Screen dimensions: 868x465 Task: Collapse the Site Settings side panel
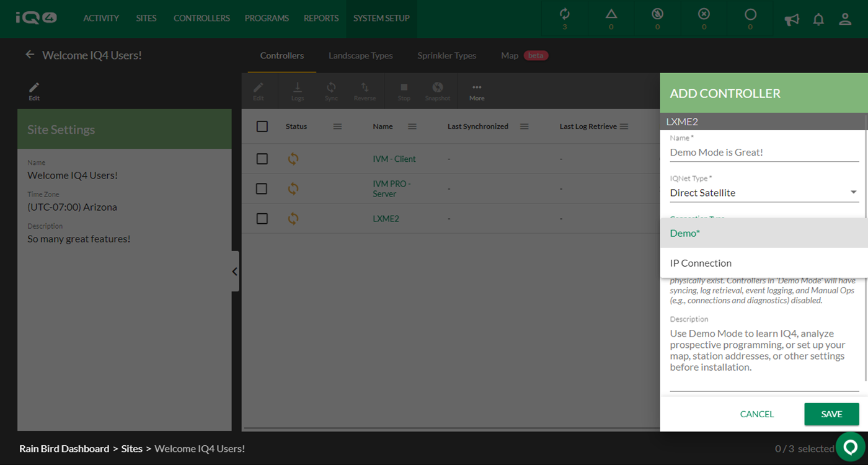pos(235,271)
